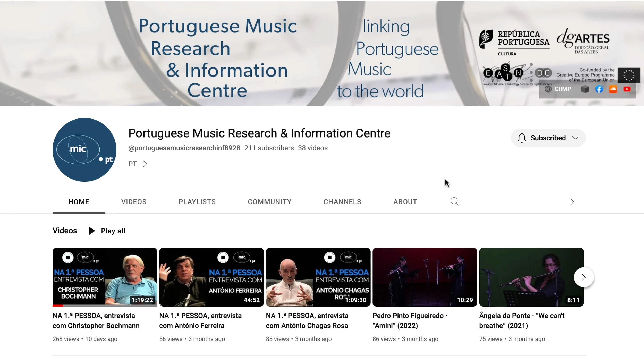Show next videos with the carousel arrow
644x356 pixels.
point(583,277)
